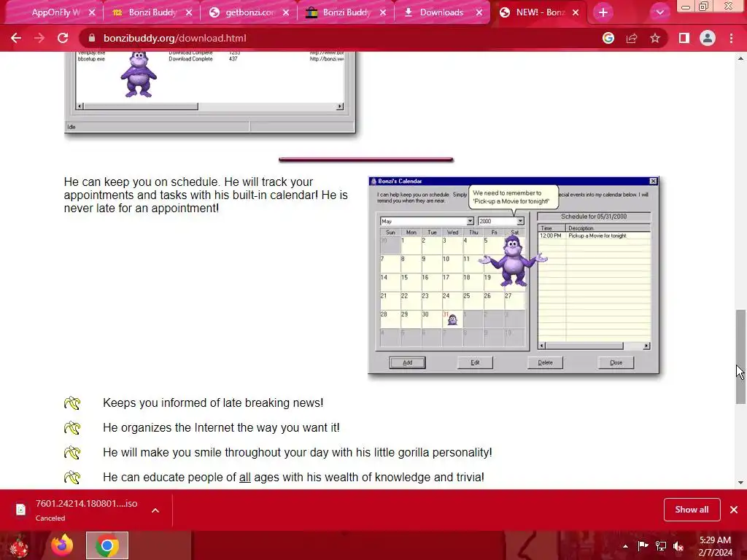Open Chrome's three-dot menu
This screenshot has height=560, width=747.
coord(731,38)
